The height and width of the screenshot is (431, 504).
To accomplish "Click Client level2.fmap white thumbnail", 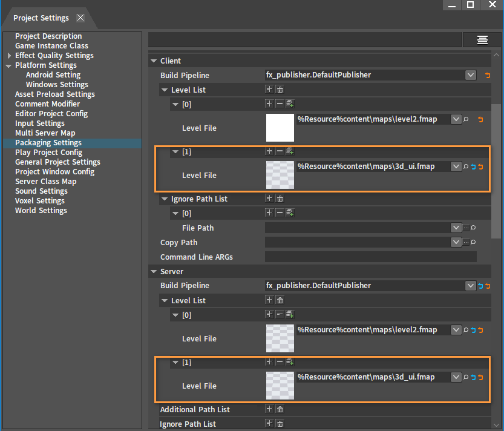I will coord(280,128).
